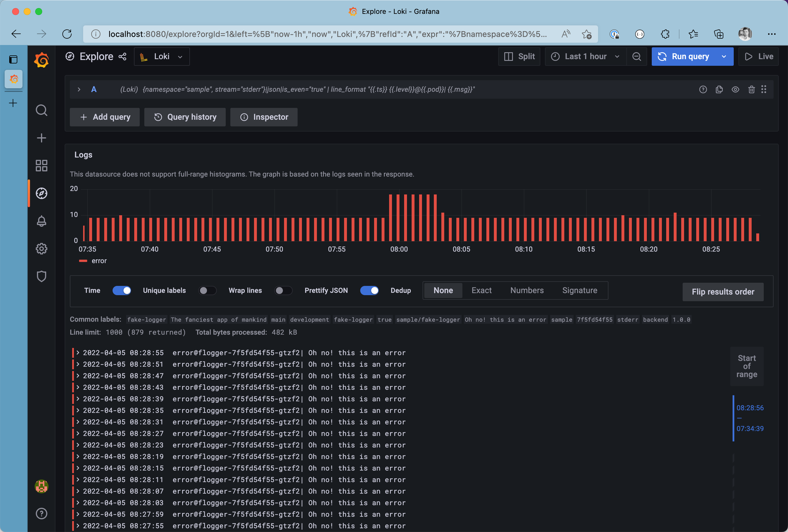Image resolution: width=788 pixels, height=532 pixels.
Task: Click the share Explore link icon
Action: (122, 57)
